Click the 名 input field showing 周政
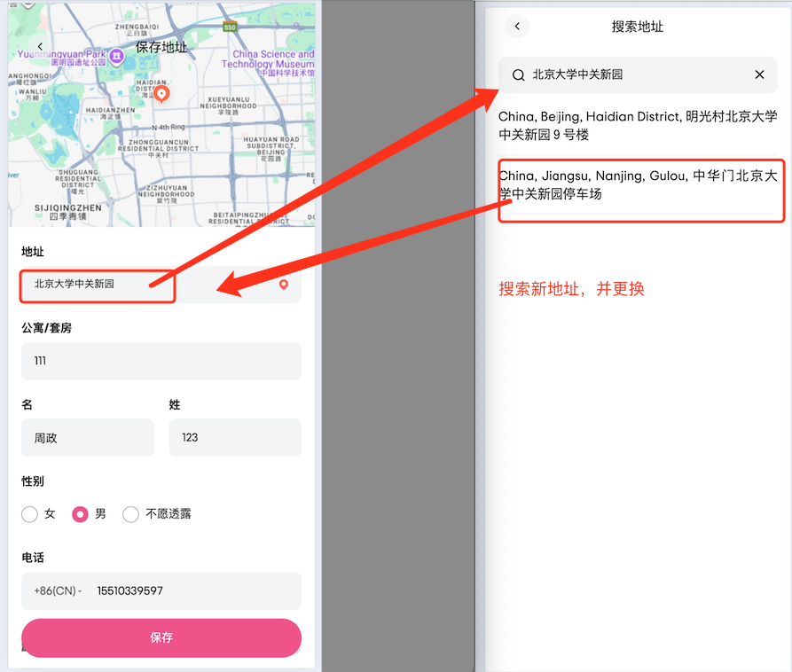 pyautogui.click(x=87, y=438)
